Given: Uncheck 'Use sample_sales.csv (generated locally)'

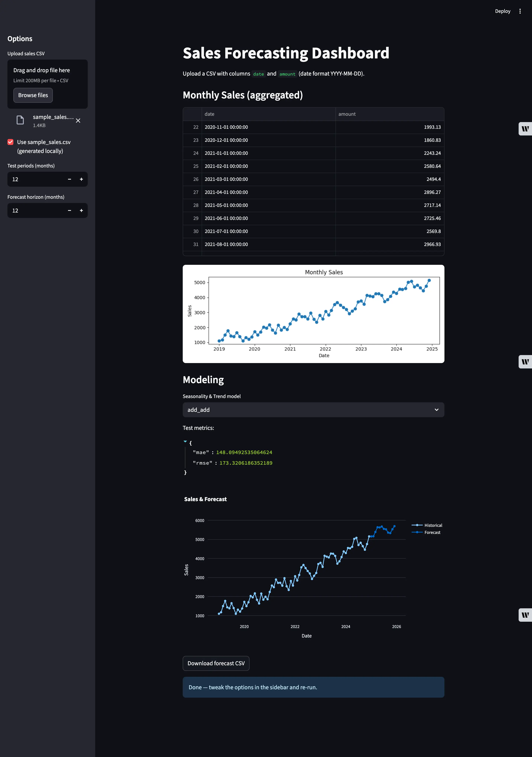Looking at the screenshot, I should tap(10, 142).
